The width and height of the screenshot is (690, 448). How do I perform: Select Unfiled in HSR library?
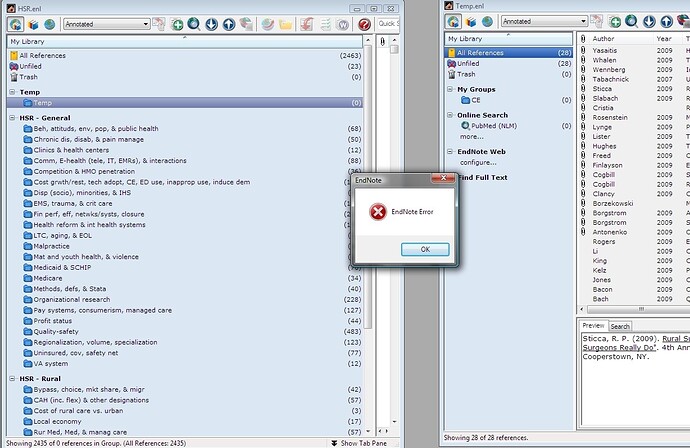[x=185, y=66]
